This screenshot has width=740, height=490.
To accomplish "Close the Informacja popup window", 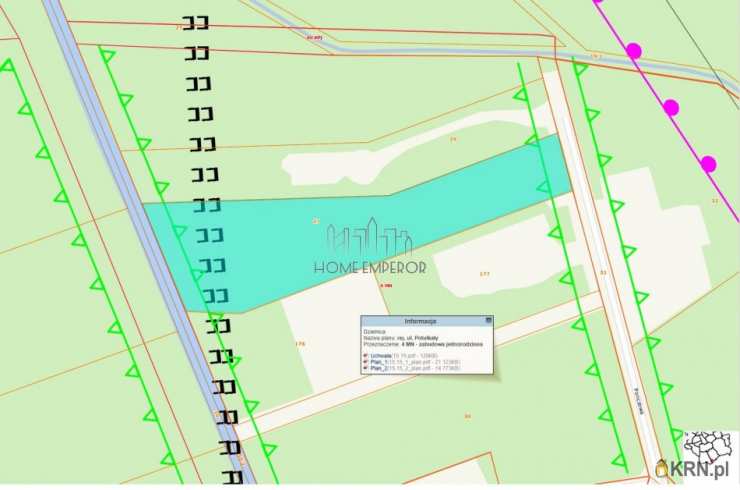I will point(488,321).
